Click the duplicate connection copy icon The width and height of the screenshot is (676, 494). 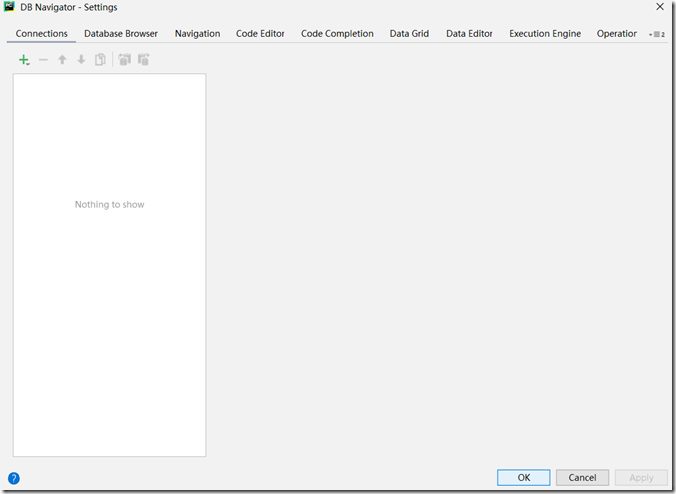100,60
